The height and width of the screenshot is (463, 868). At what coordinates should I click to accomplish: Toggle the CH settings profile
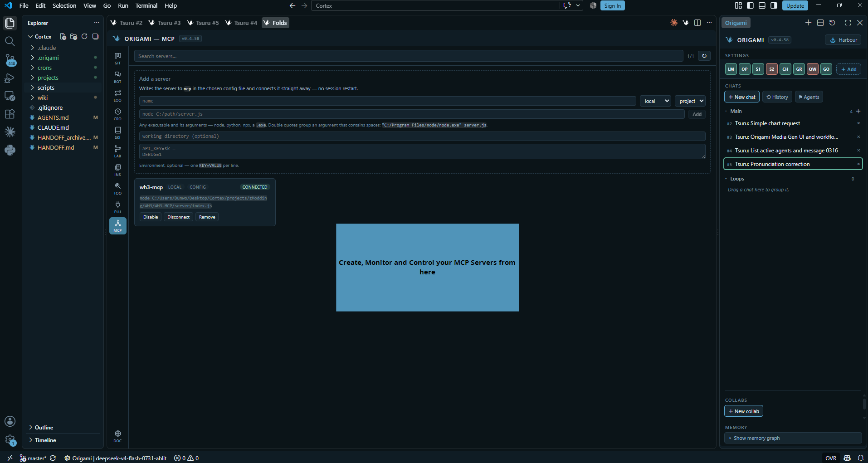click(785, 69)
